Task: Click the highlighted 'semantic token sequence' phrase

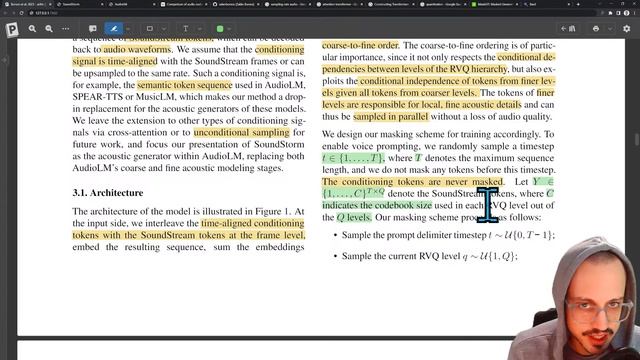Action: click(184, 85)
